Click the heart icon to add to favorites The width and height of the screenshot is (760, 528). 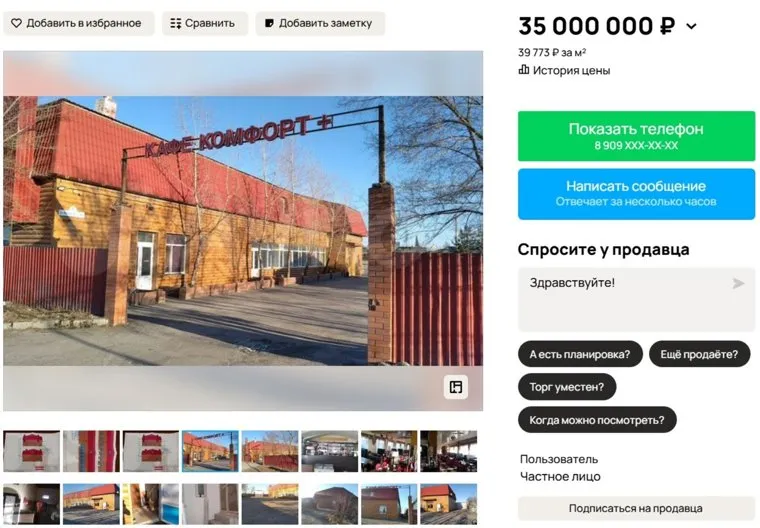16,23
